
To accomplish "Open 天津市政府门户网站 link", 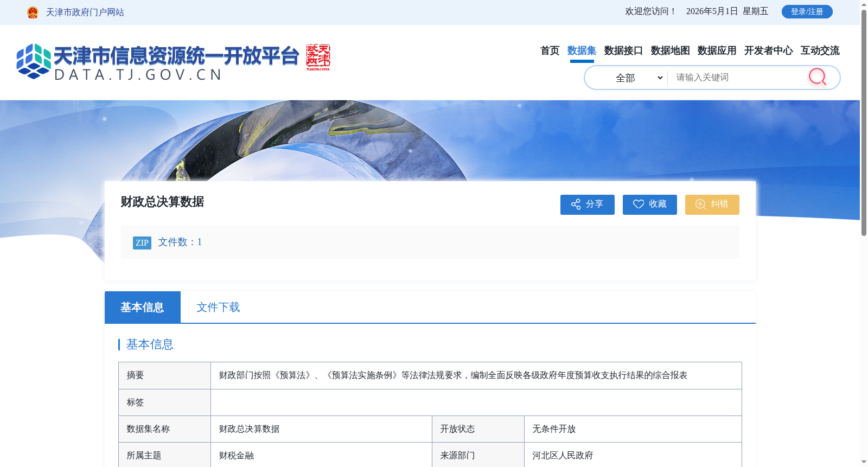I will point(85,12).
